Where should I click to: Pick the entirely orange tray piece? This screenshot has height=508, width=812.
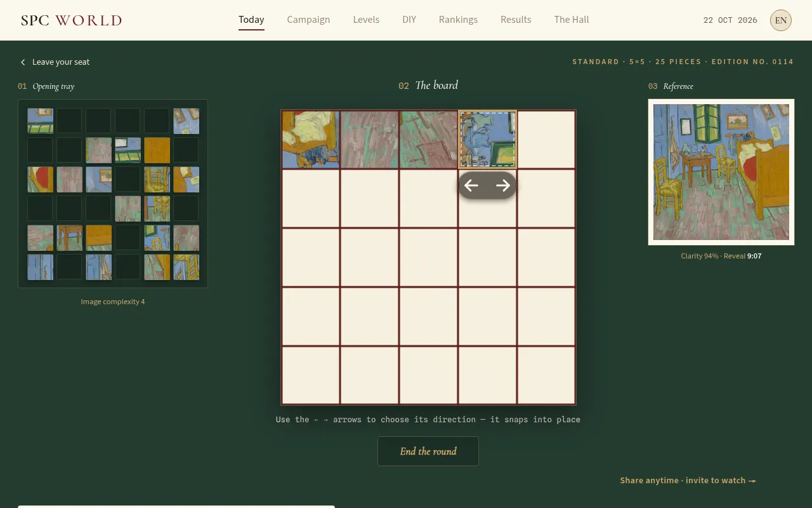click(x=157, y=150)
